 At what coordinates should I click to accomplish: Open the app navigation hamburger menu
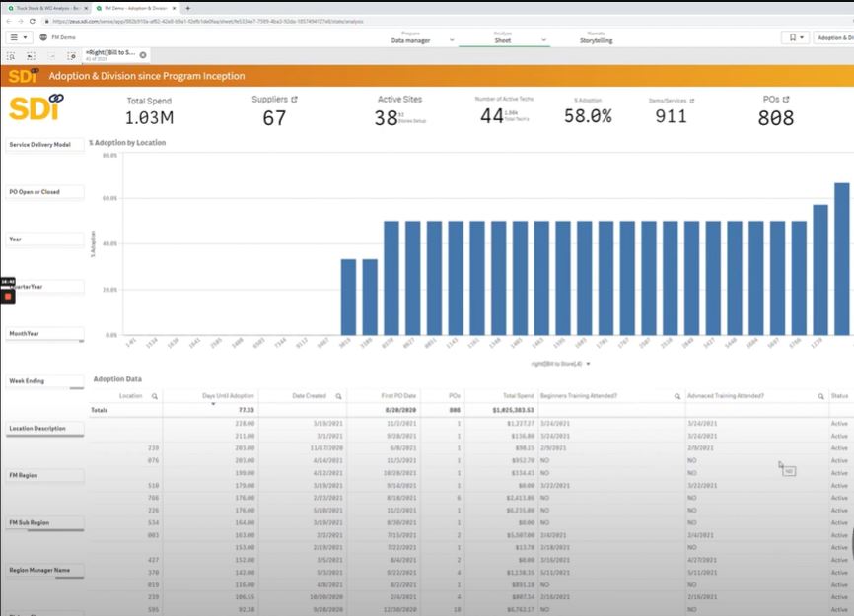(14, 36)
